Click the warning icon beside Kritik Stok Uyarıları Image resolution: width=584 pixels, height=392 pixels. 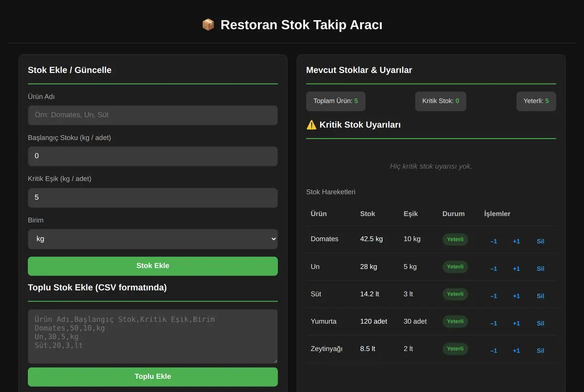[x=311, y=125]
